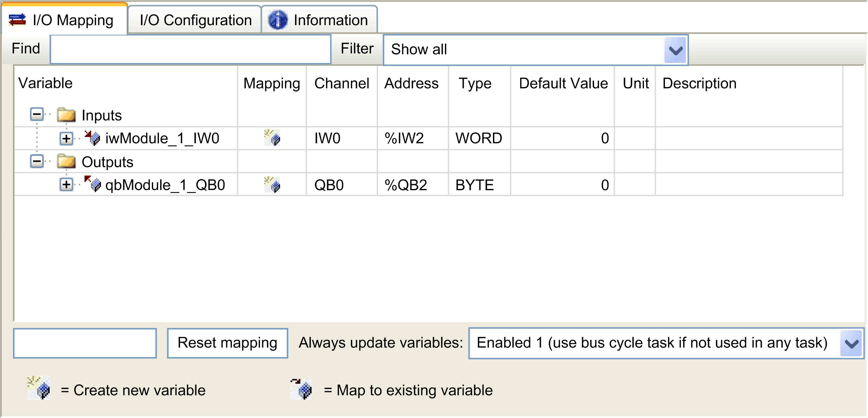The height and width of the screenshot is (418, 868).
Task: Click create-variable mapping icon in QB0 row
Action: coord(272,185)
